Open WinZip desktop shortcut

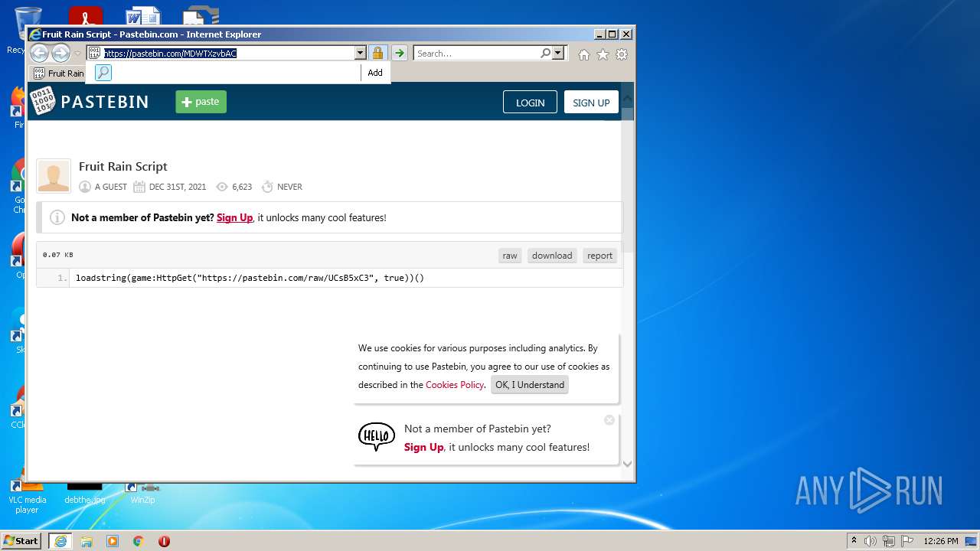[x=142, y=494]
